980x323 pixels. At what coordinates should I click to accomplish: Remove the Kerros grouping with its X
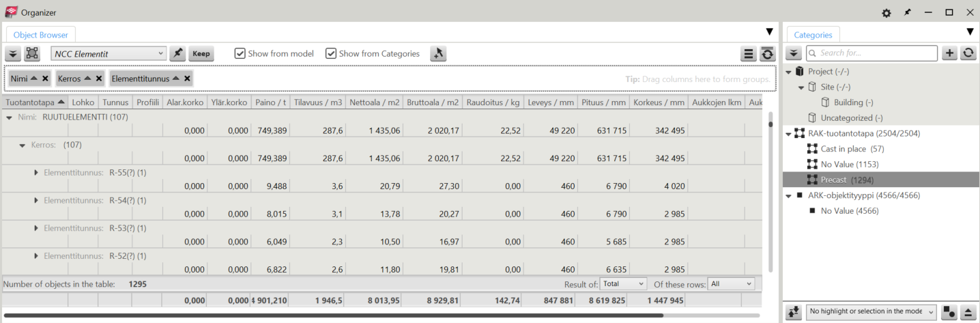point(99,79)
